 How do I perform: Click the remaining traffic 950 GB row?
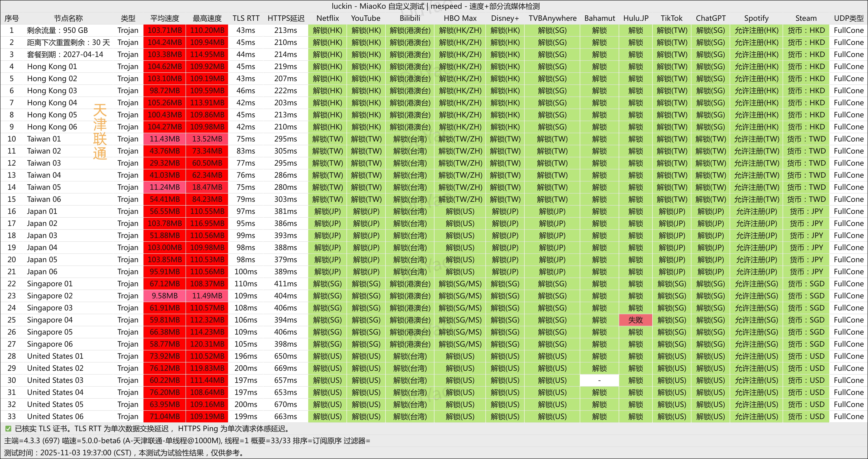[57, 30]
